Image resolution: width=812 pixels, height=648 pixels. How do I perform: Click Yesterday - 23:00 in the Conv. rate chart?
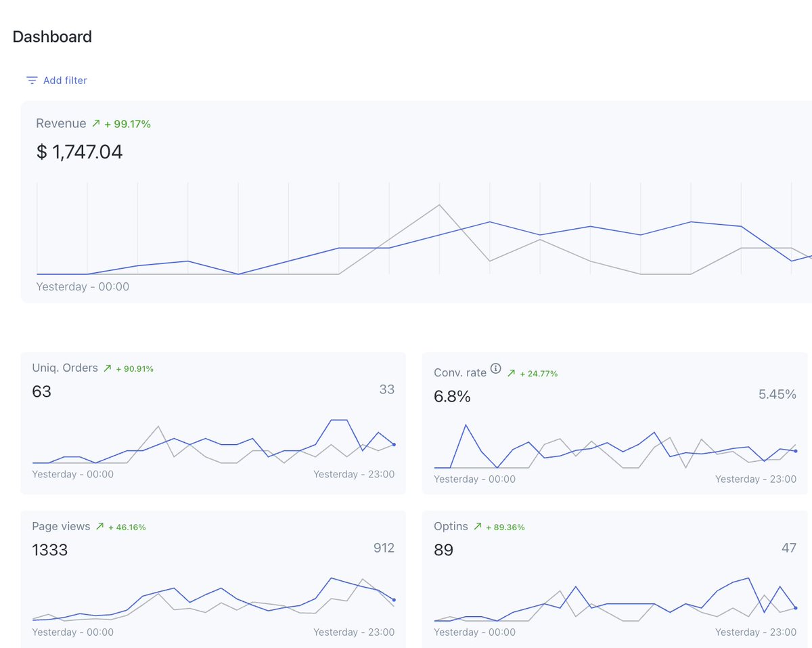(756, 479)
